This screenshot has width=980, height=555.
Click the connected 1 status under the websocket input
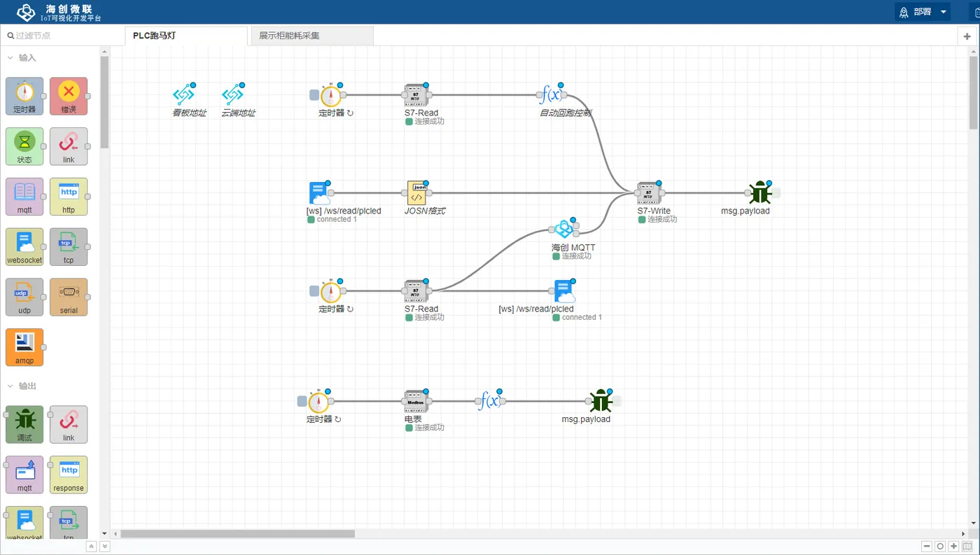332,219
